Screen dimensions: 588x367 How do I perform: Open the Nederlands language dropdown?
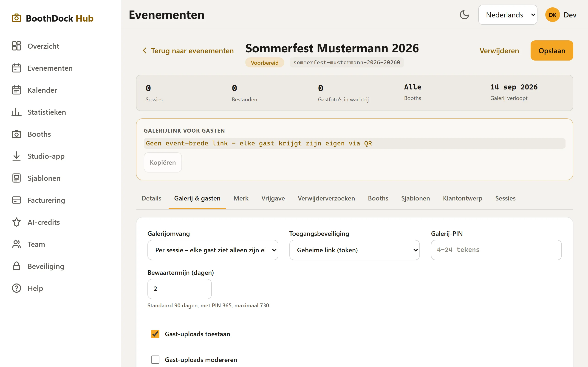pos(508,15)
